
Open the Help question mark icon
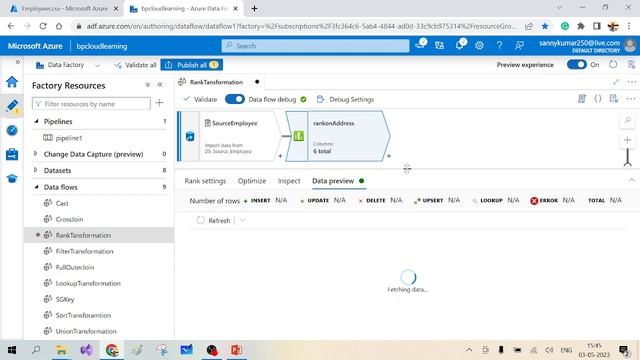coord(499,45)
